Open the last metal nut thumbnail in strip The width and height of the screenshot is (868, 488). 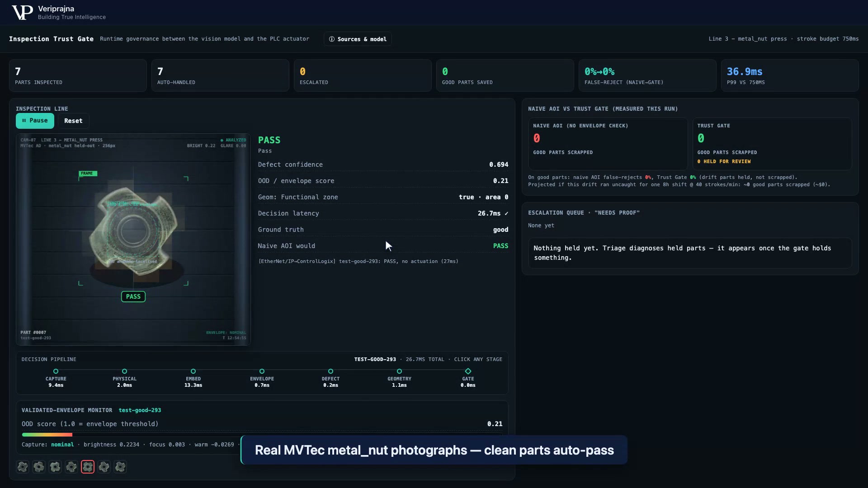click(x=120, y=467)
